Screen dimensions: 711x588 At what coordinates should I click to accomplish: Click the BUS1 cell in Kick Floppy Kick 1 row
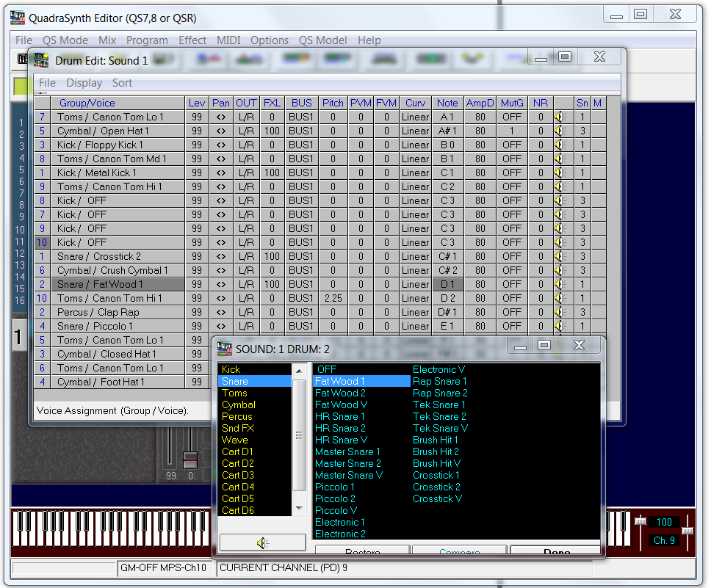300,145
